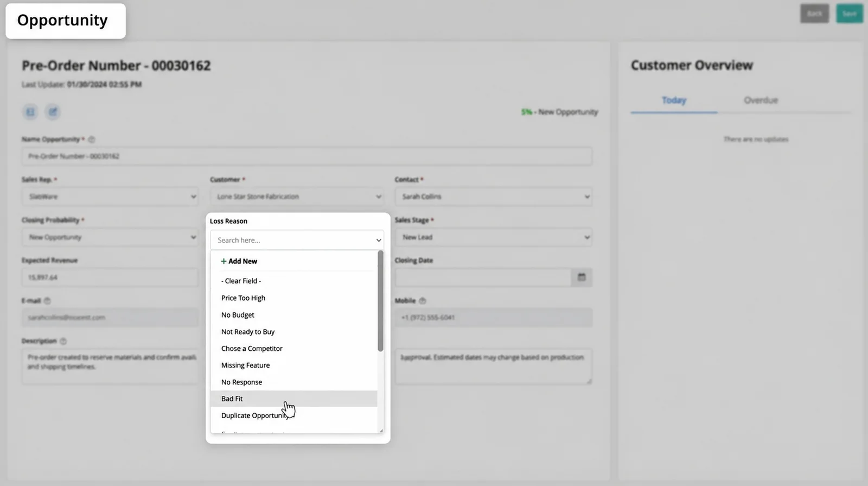Viewport: 868px width, 486px height.
Task: Click the info icon beside Mobile label
Action: point(423,301)
